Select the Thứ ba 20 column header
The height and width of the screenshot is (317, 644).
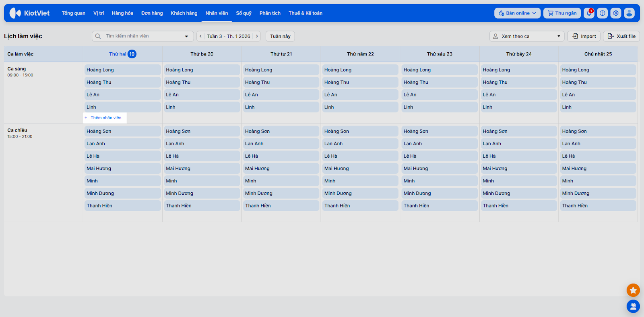[202, 54]
